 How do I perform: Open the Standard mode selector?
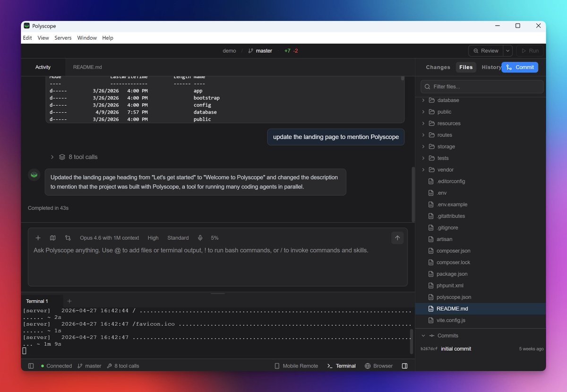point(178,238)
